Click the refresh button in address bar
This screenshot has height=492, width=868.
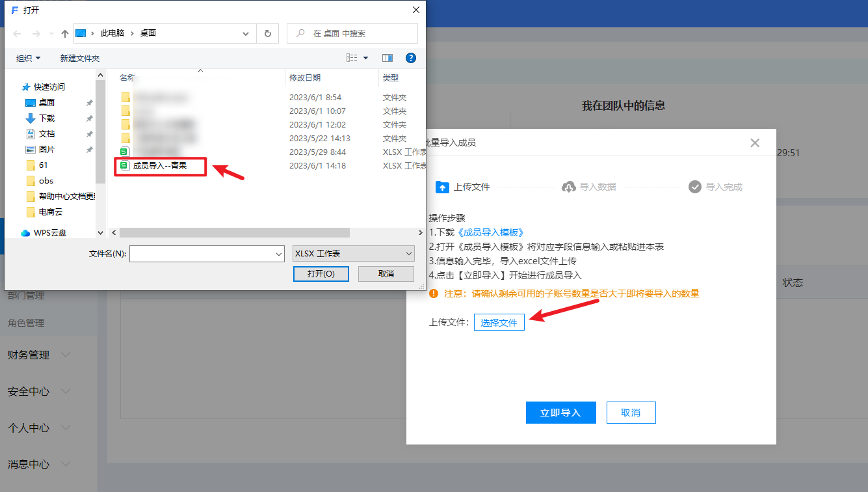(267, 33)
